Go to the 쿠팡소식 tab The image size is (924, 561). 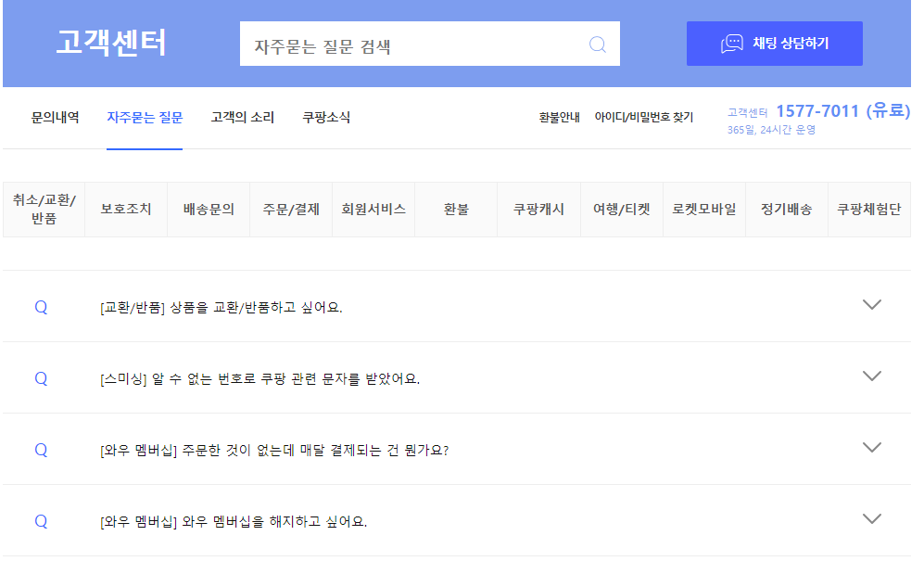tap(326, 118)
